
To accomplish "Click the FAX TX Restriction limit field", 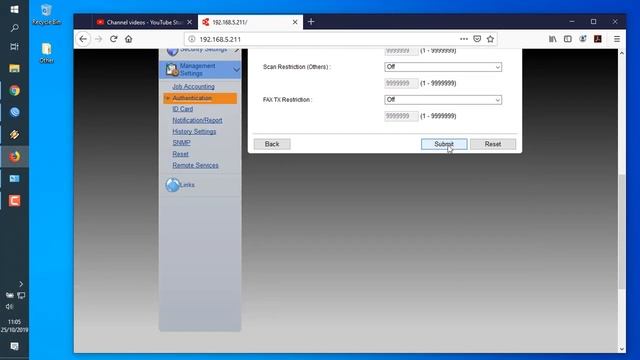I will (x=401, y=116).
